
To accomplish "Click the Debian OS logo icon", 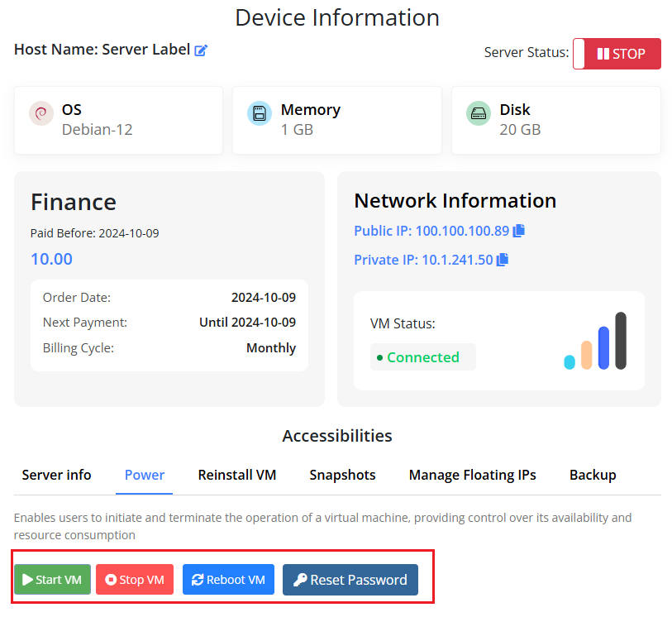I will click(41, 114).
